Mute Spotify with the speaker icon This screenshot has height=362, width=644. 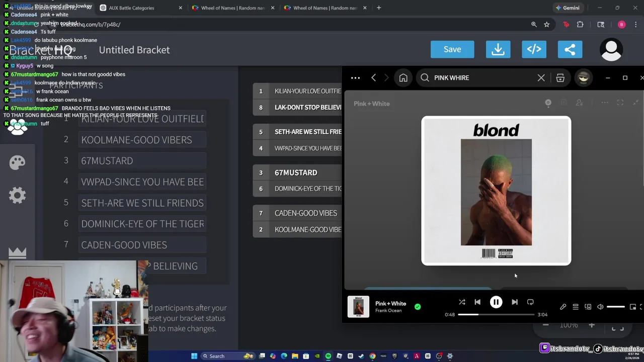600,307
